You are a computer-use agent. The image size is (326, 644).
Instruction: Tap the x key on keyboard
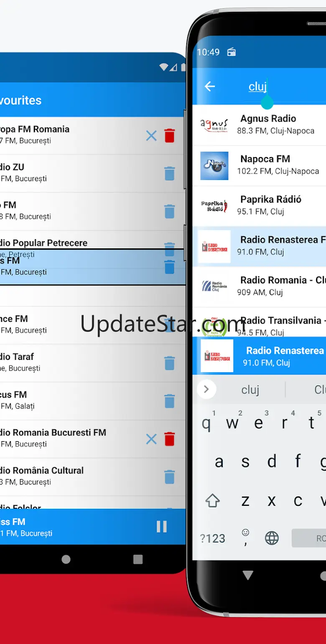tap(272, 500)
